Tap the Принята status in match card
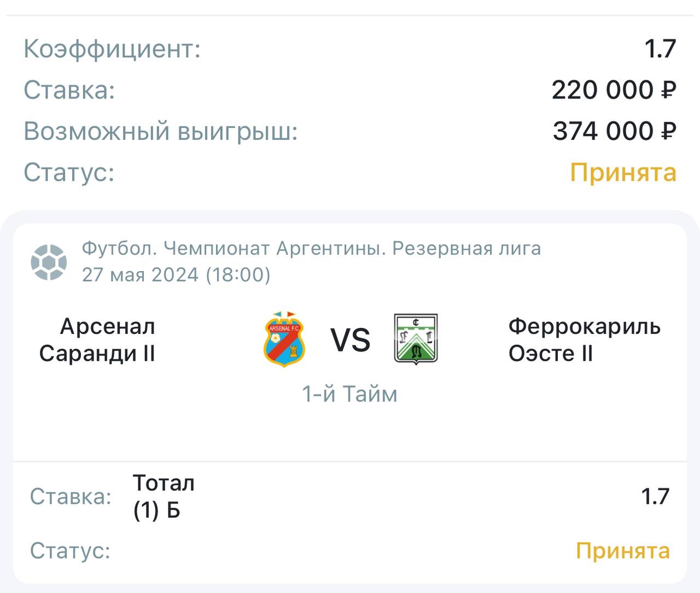This screenshot has width=700, height=593. [622, 550]
